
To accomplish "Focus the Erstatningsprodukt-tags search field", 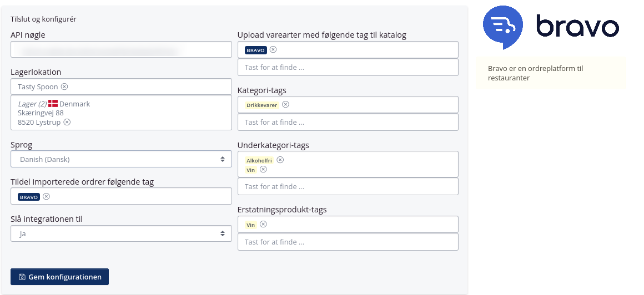I will (348, 242).
